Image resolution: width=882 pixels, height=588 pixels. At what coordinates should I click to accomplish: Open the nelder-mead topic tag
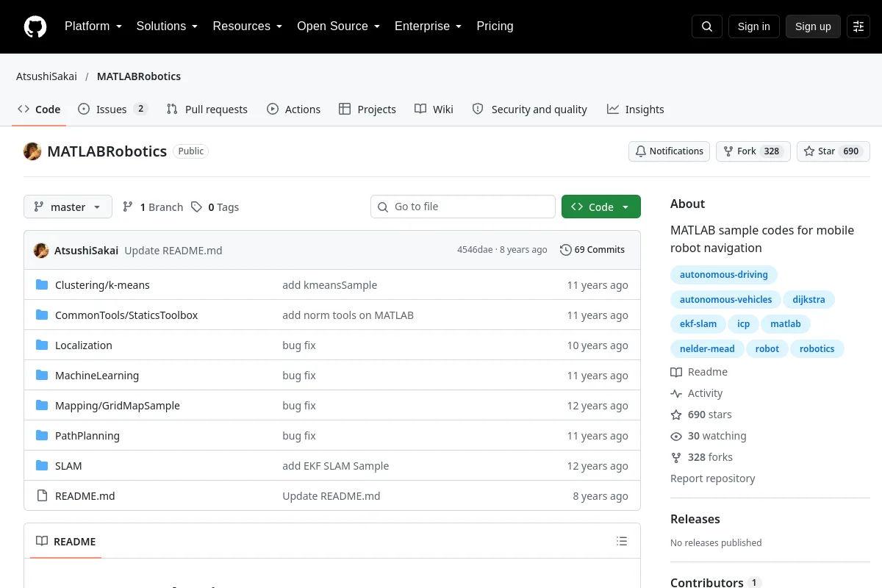click(707, 349)
